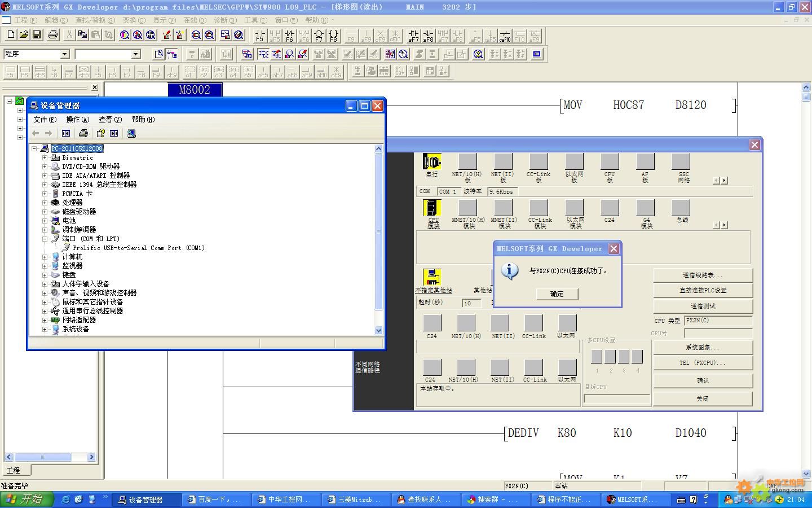Open Device Manager 查看(V) menu
Screen dimensions: 812x508
tap(111, 120)
